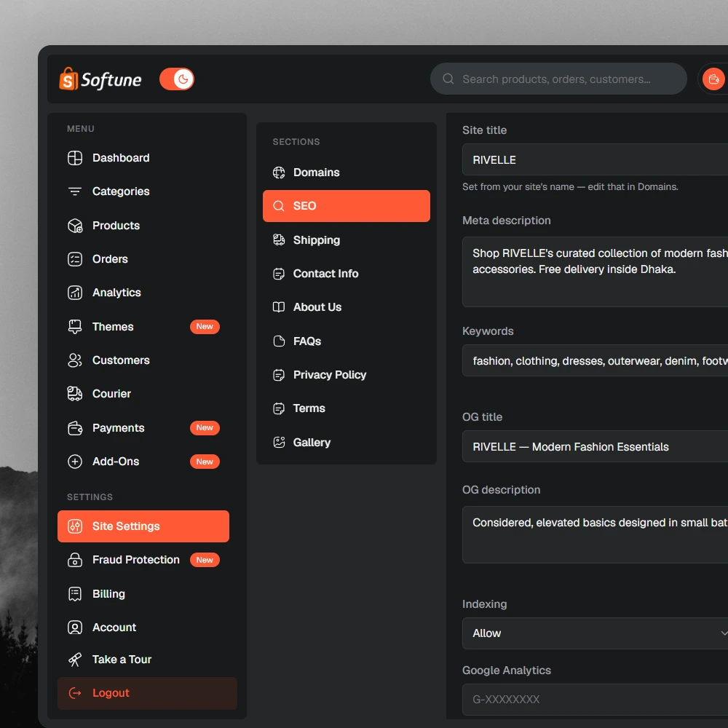The width and height of the screenshot is (728, 728).
Task: Click the OG description text area
Action: (x=596, y=535)
